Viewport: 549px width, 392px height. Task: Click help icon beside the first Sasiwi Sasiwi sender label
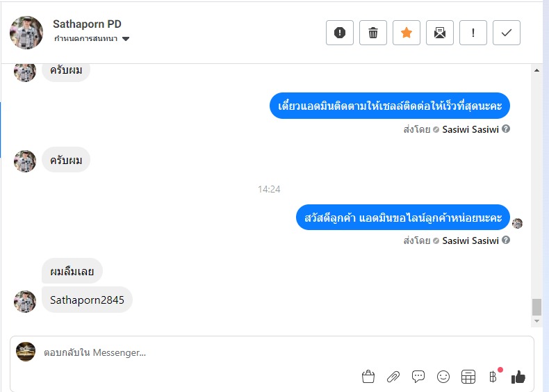pos(506,129)
